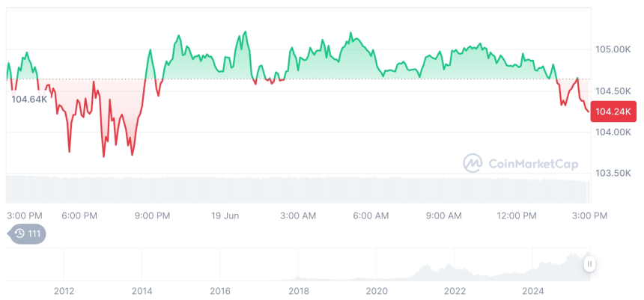
Task: Click the 104.50K price axis label
Action: pos(613,91)
